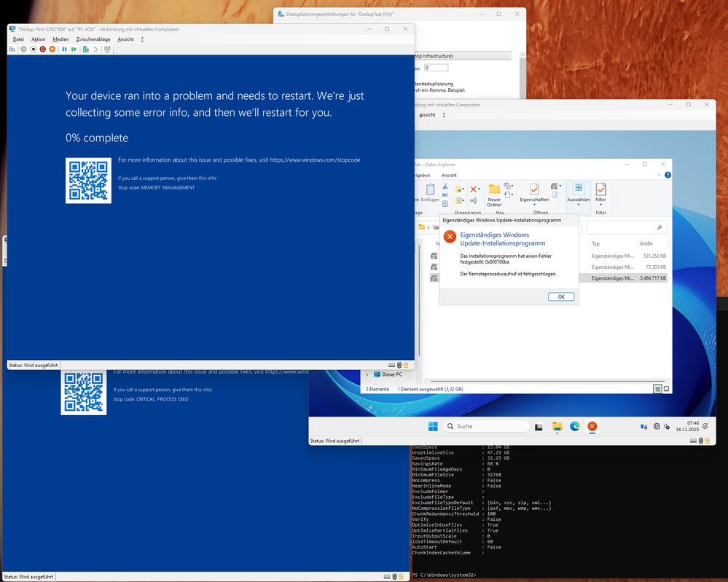Click scrollbar up arrow in Deduplizierungseinstellungen window
Viewport: 728px width, 582px height.
click(522, 55)
